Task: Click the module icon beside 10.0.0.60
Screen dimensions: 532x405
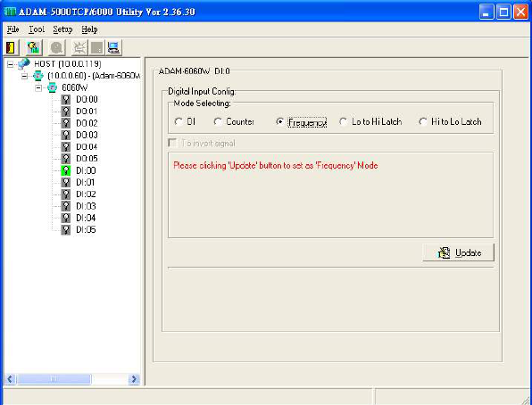Action: [x=38, y=76]
